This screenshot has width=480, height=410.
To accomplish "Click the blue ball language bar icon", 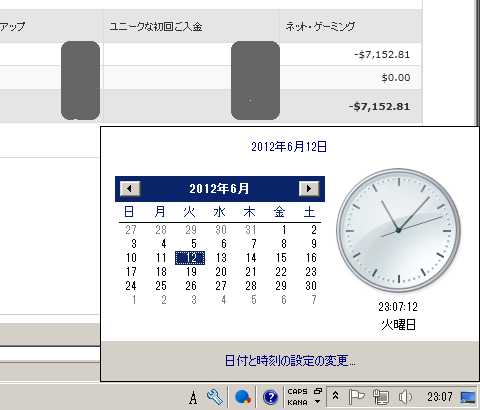I will coord(243,397).
